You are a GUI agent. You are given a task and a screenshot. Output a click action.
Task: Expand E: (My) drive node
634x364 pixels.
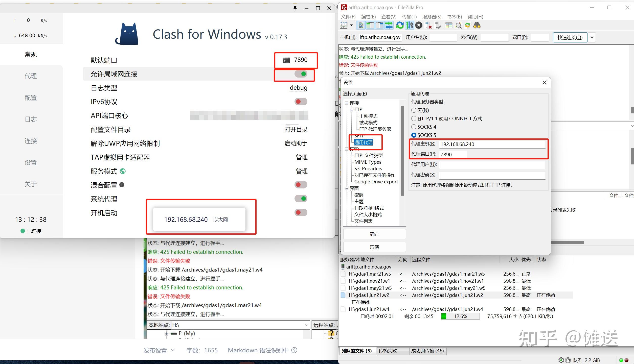tap(167, 333)
